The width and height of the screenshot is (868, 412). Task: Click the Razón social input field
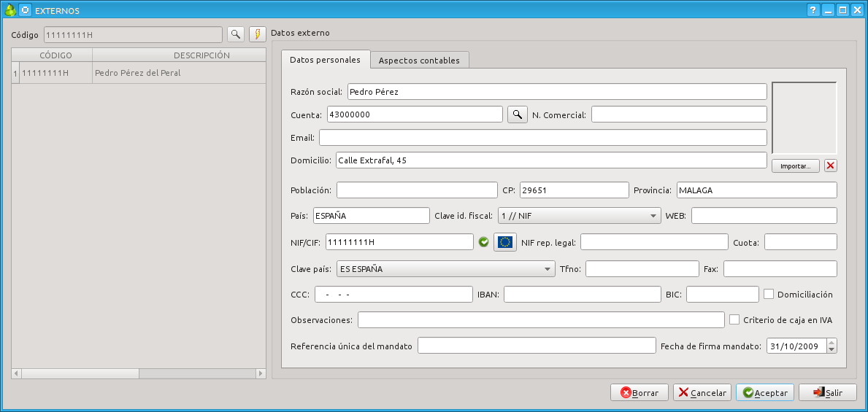point(557,92)
